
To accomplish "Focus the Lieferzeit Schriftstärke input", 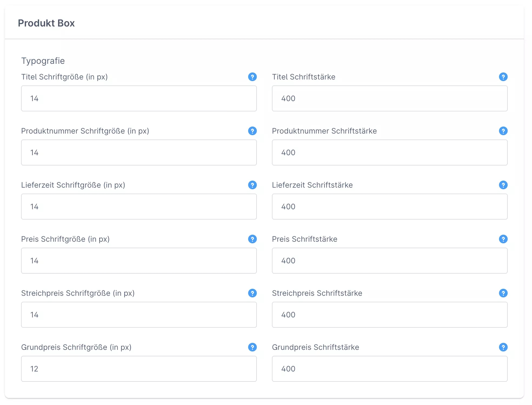I will click(390, 207).
